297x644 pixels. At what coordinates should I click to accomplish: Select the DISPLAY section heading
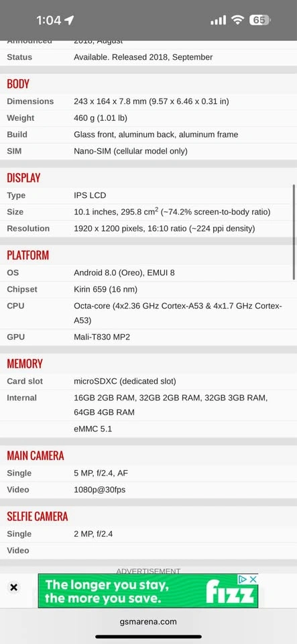(23, 178)
